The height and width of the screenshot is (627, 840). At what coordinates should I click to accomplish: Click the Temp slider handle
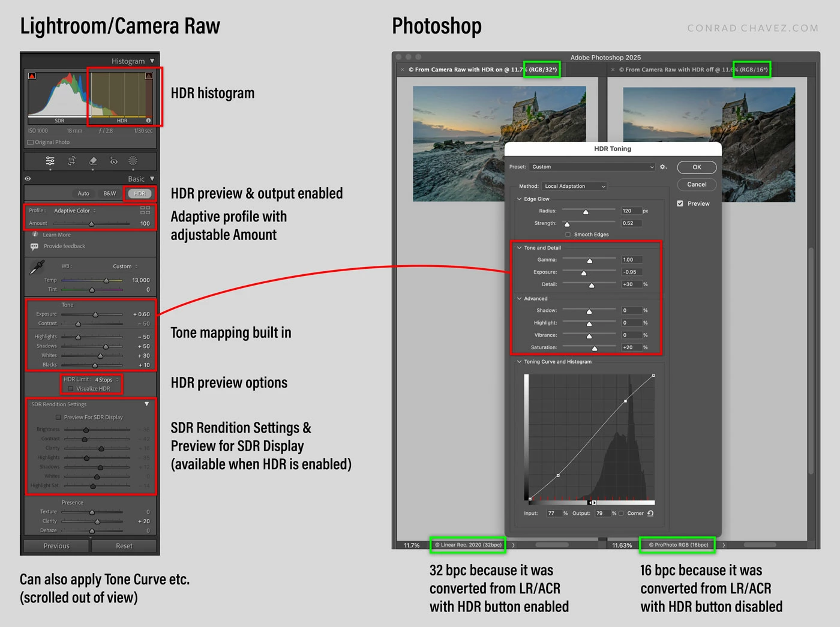tap(106, 281)
